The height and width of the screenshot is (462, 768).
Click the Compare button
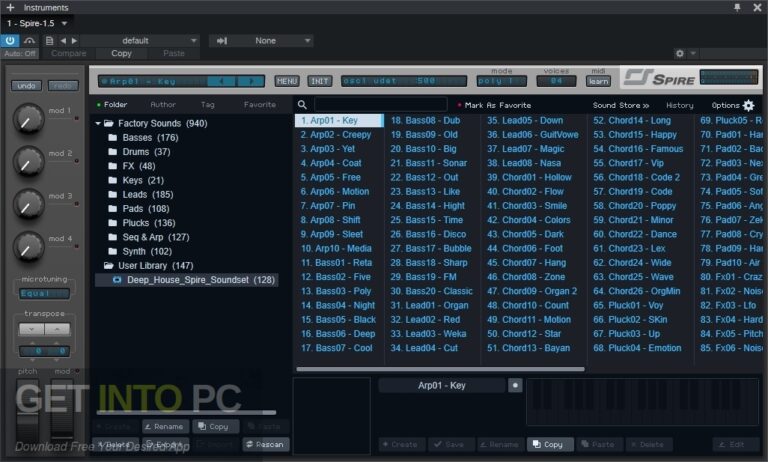coord(69,53)
